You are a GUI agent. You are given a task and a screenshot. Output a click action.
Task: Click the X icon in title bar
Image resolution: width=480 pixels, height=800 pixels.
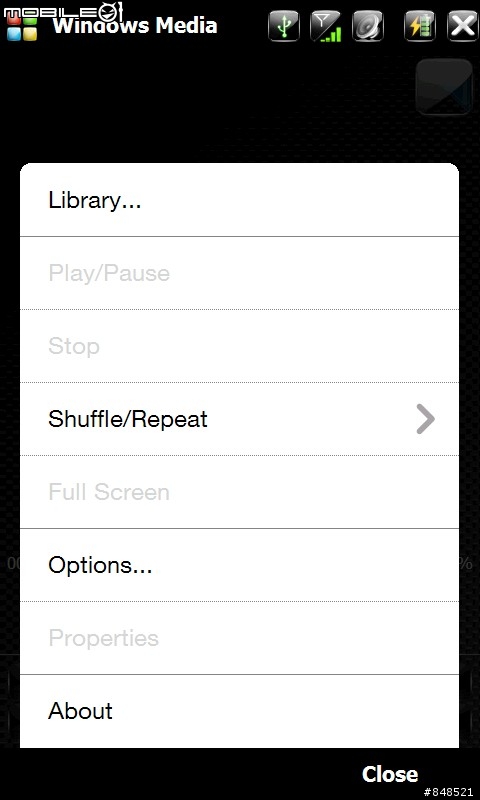[463, 26]
